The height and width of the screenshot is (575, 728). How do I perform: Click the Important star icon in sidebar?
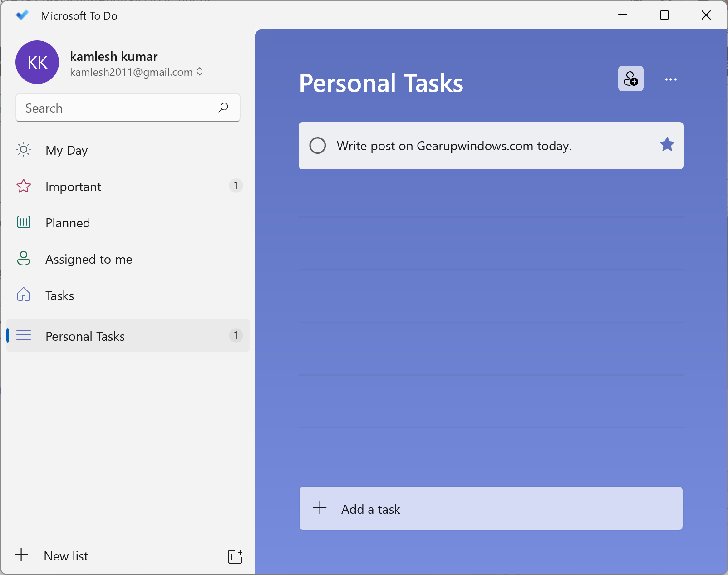(x=24, y=186)
